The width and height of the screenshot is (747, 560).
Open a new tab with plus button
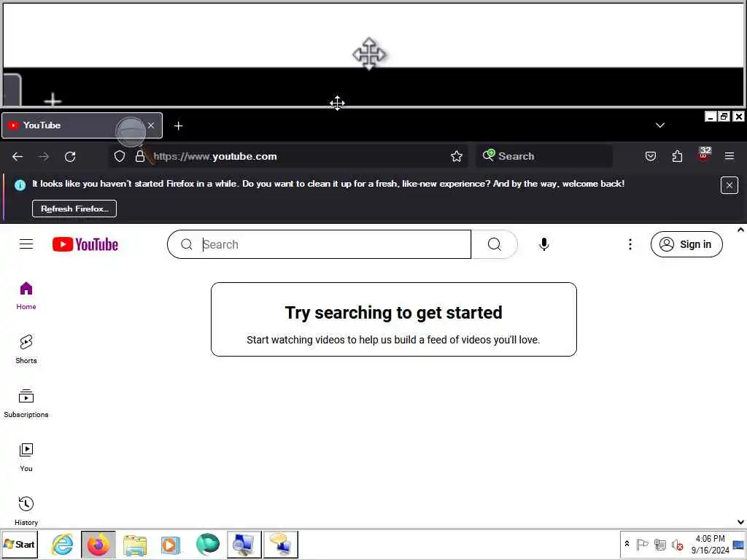click(x=178, y=125)
